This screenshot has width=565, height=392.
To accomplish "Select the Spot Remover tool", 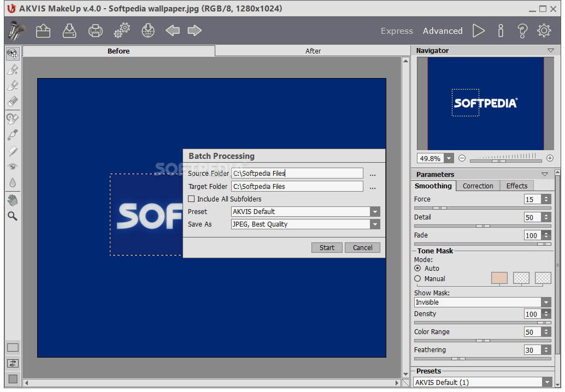I will click(x=13, y=118).
